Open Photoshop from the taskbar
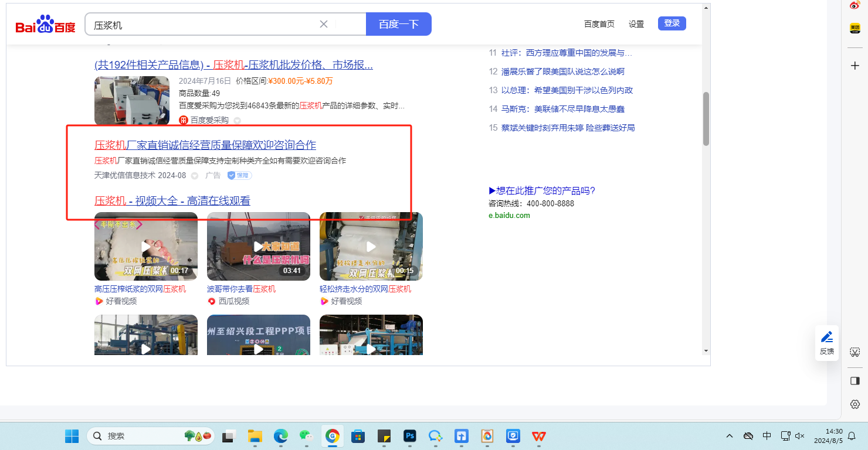Image resolution: width=868 pixels, height=450 pixels. click(x=409, y=436)
